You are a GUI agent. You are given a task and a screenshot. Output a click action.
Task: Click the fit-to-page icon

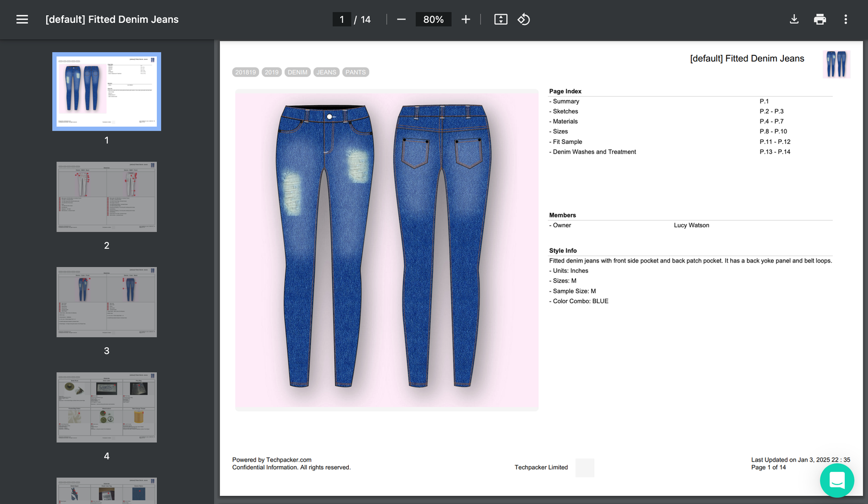click(500, 19)
